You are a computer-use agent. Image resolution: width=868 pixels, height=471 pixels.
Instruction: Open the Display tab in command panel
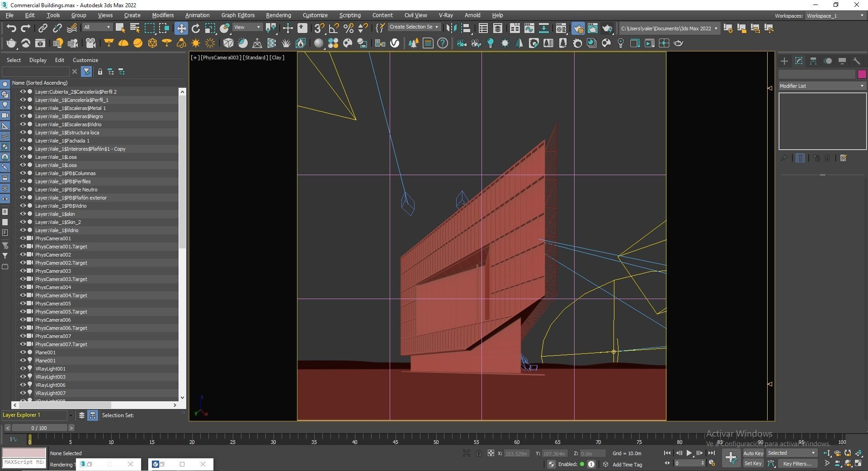click(x=842, y=61)
